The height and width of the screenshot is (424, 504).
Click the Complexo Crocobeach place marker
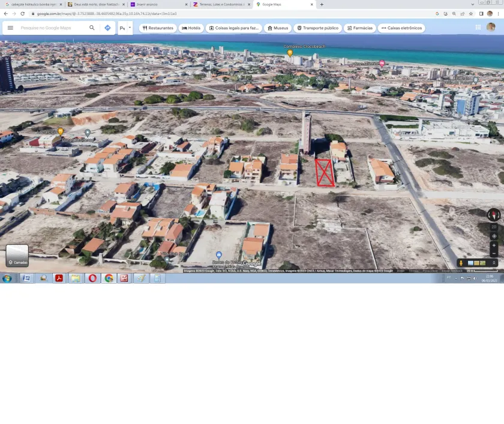[289, 52]
